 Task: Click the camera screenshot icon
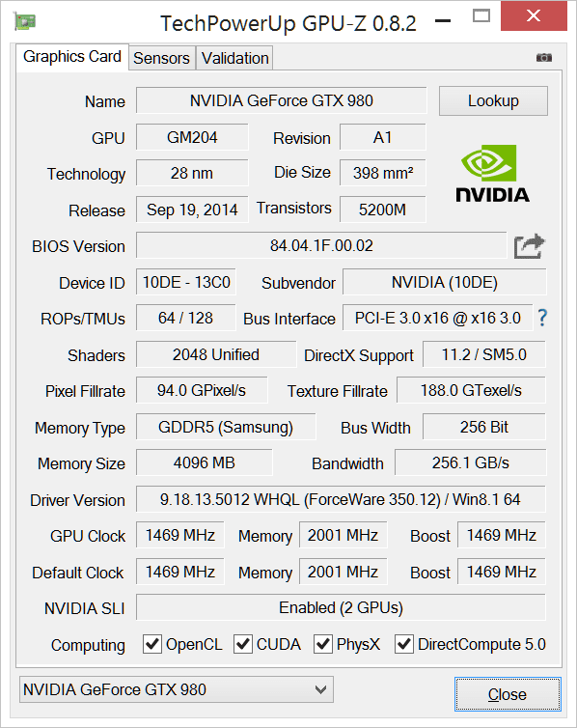click(x=544, y=58)
